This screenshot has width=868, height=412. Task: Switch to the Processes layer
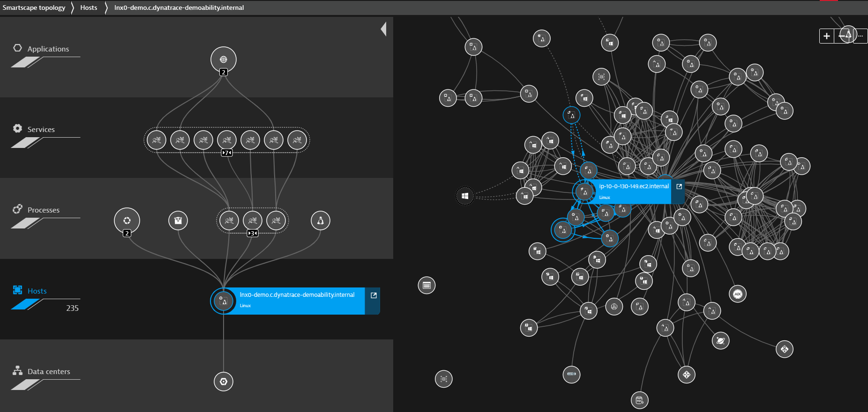(43, 210)
